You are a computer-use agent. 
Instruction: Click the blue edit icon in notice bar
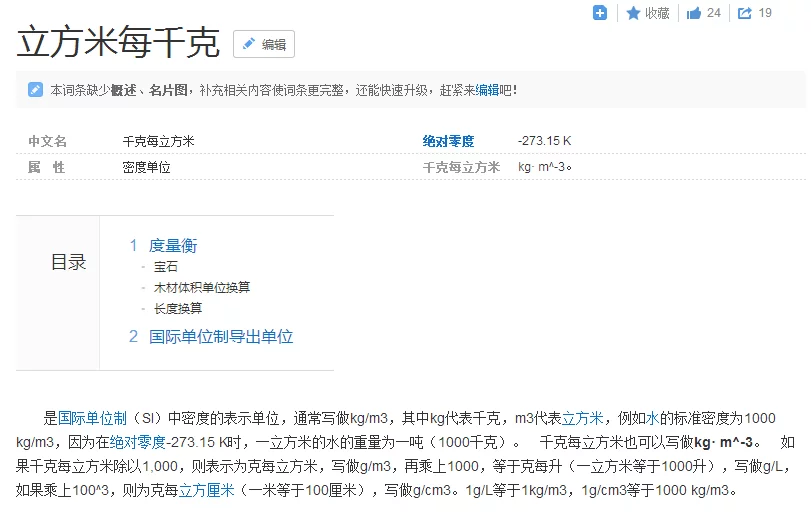[x=35, y=89]
